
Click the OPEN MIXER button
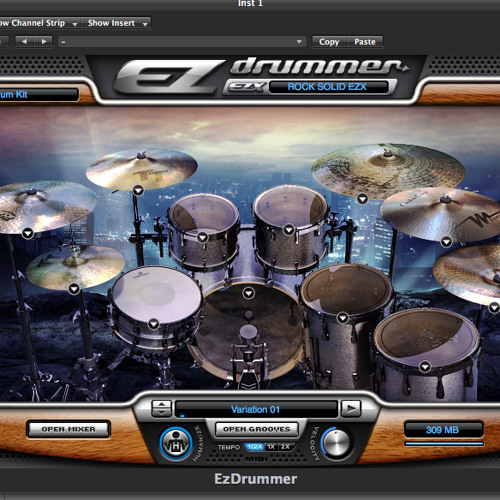69,429
